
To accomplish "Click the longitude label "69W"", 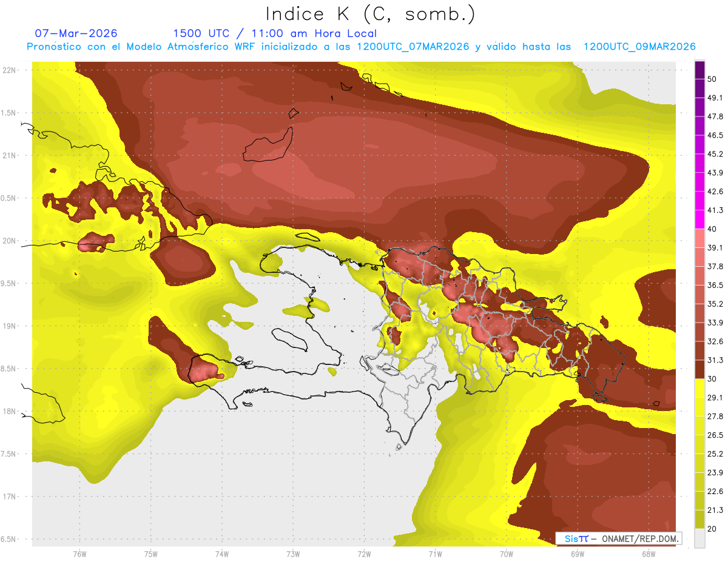I will click(578, 554).
